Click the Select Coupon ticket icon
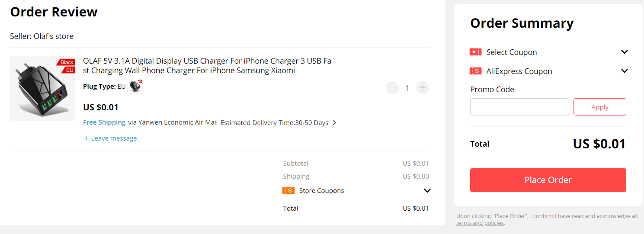 tap(475, 52)
